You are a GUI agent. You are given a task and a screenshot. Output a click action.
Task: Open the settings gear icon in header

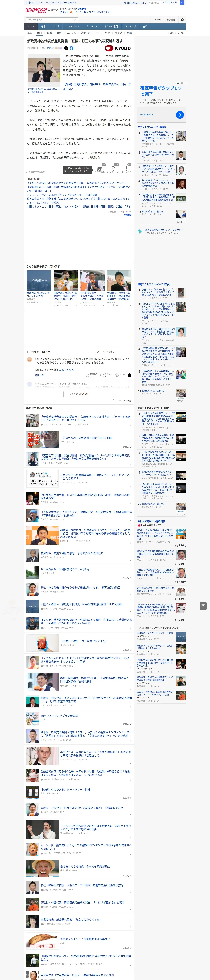pyautogui.click(x=182, y=19)
